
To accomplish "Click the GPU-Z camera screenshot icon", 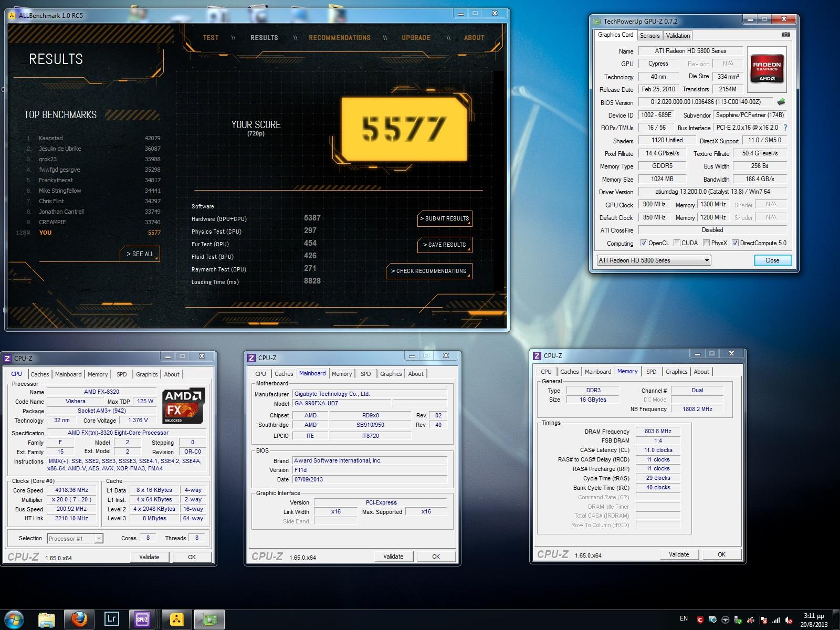I will point(785,35).
